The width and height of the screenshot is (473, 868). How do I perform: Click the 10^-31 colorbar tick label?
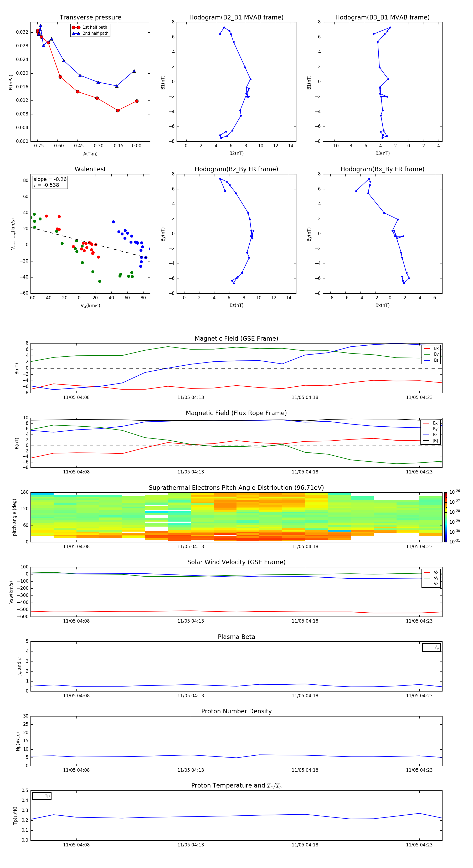[x=455, y=542]
